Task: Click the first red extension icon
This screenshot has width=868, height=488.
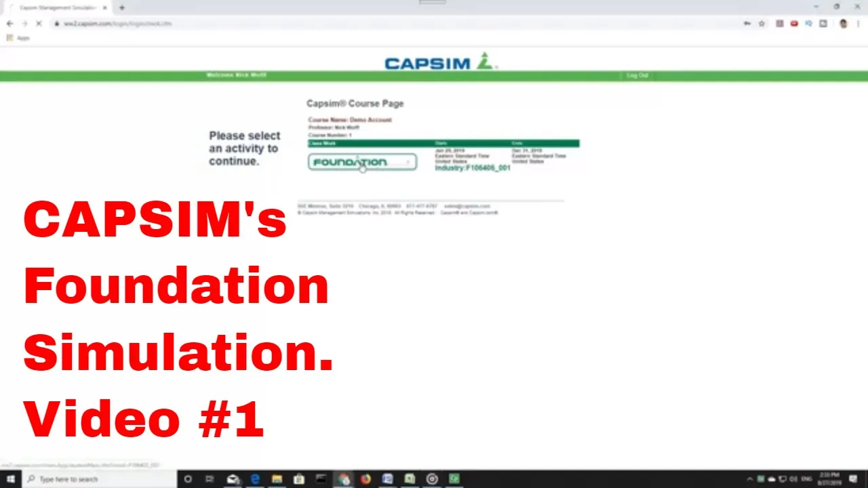Action: 780,23
